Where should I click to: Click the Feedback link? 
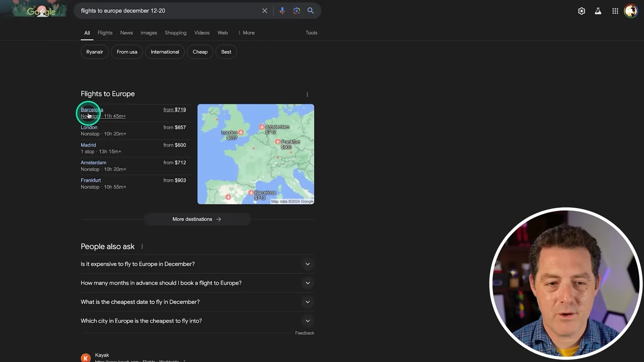[x=305, y=333]
